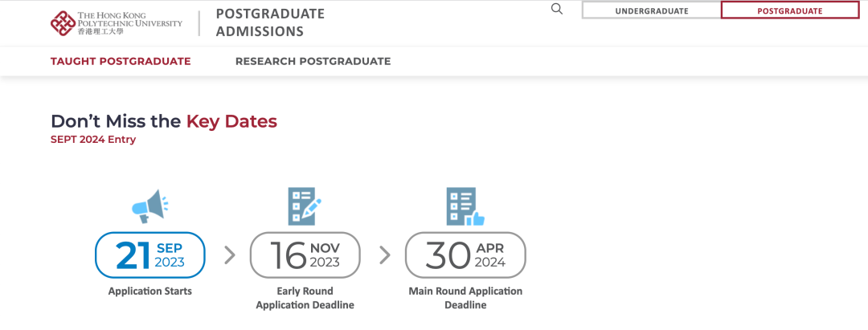Click the Postgraduate Admissions heading
The image size is (868, 330).
point(270,22)
